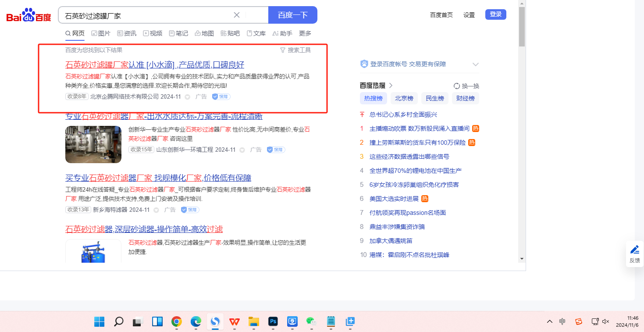644x332 pixels.
Task: Clear the search box with the X icon
Action: pyautogui.click(x=237, y=15)
